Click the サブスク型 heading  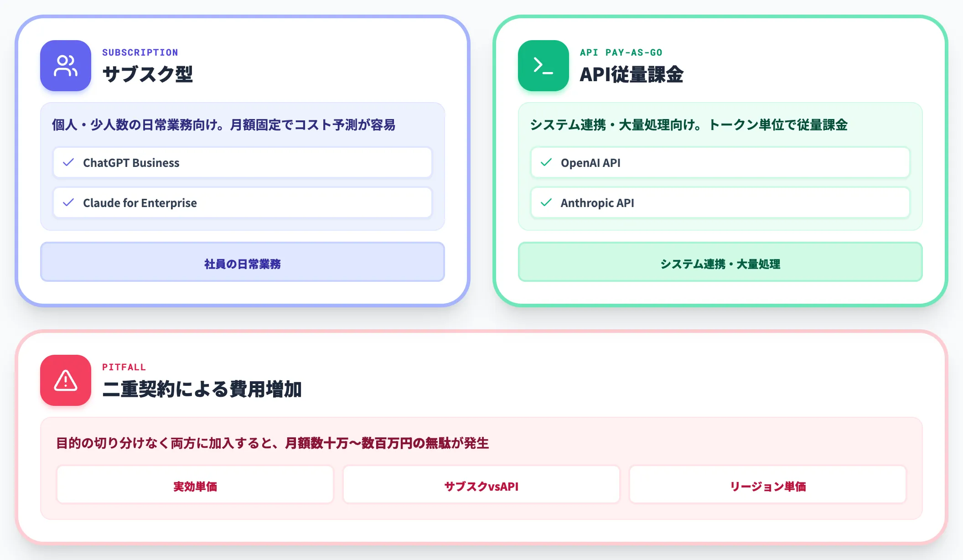point(148,74)
